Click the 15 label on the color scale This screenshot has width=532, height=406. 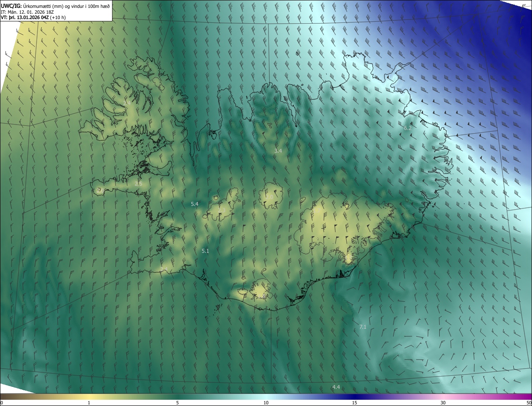tap(355, 403)
